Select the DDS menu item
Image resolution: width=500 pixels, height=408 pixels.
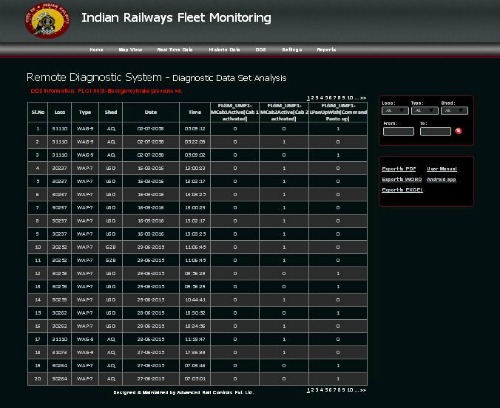pyautogui.click(x=261, y=50)
